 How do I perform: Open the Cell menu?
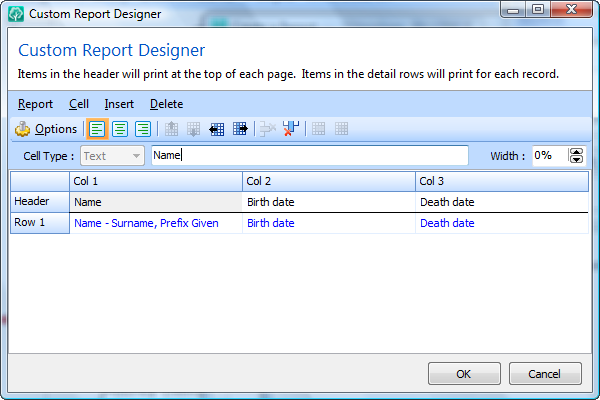79,104
